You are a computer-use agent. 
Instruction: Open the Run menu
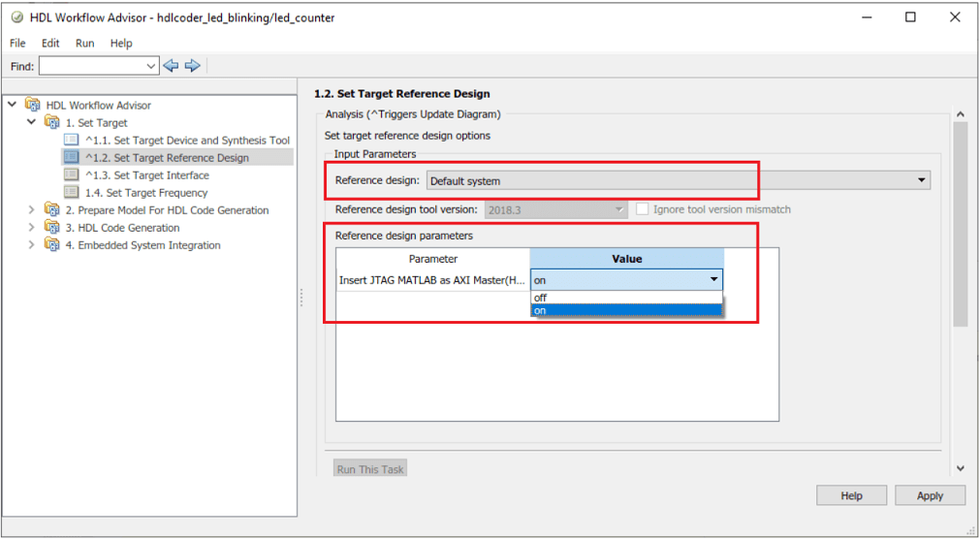pos(85,44)
